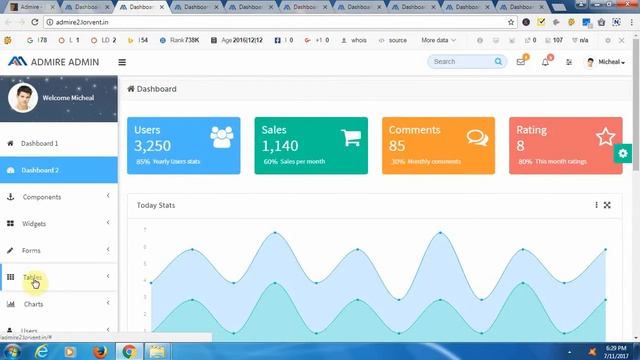Viewport: 640px width, 360px height.
Task: Open the Comments 85 stats card
Action: [438, 146]
